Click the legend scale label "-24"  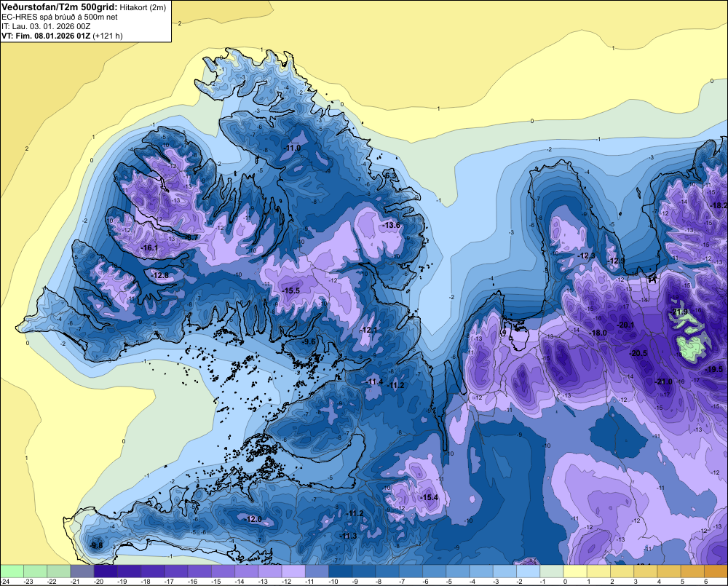(x=5, y=582)
